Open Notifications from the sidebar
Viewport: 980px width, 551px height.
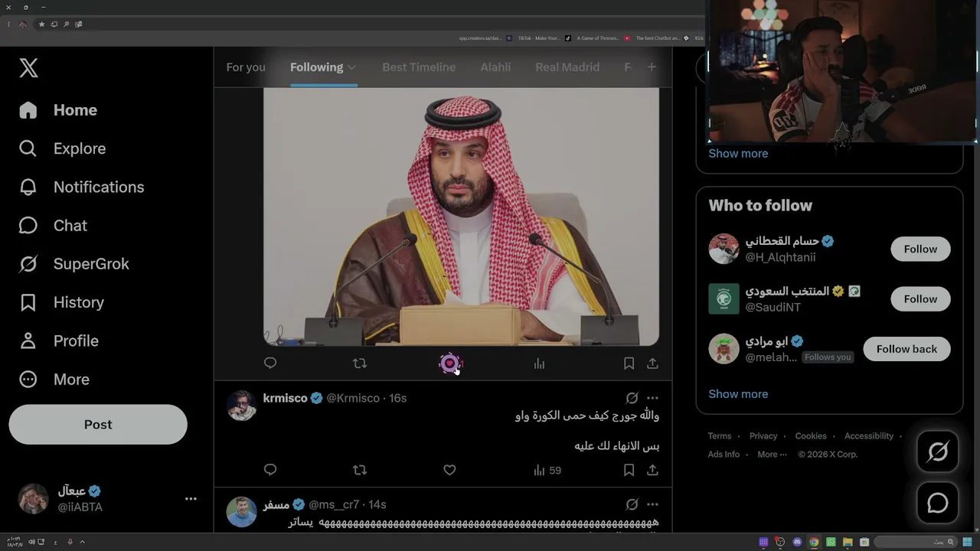click(x=81, y=187)
